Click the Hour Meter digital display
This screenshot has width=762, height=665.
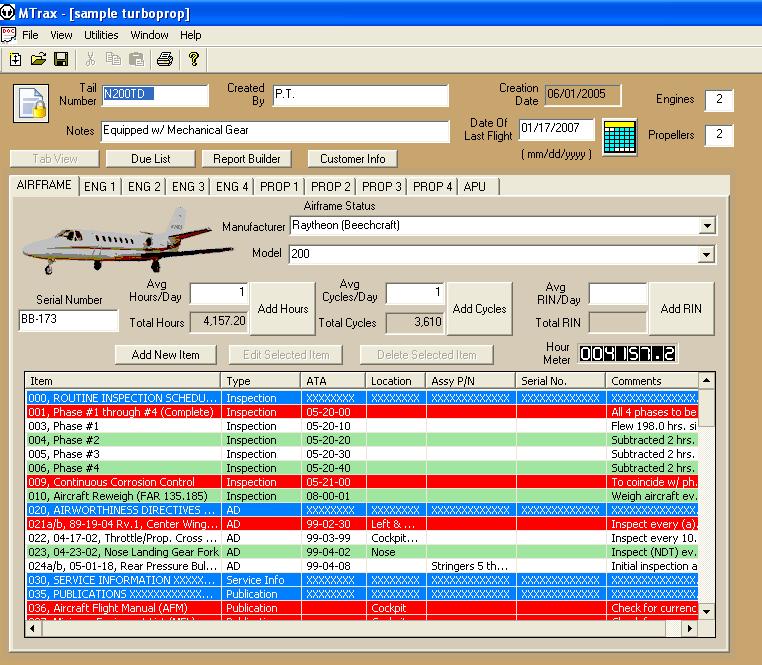pyautogui.click(x=627, y=353)
